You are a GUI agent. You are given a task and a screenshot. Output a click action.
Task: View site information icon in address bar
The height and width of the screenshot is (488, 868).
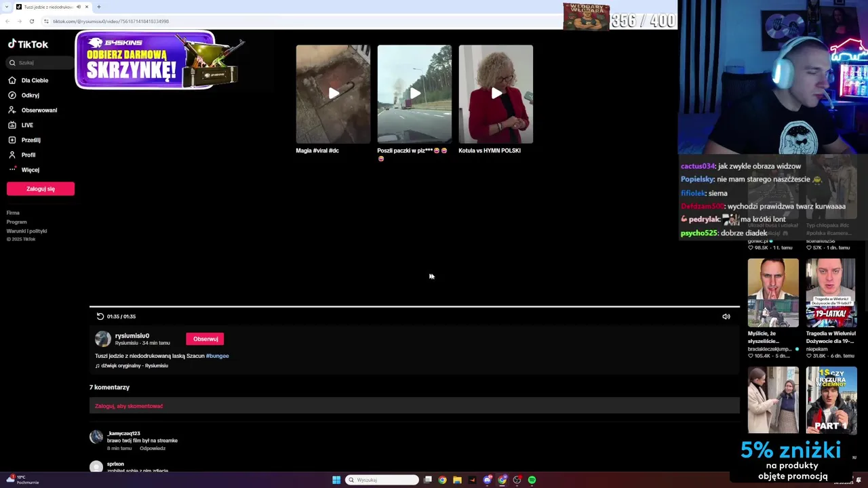pyautogui.click(x=46, y=21)
